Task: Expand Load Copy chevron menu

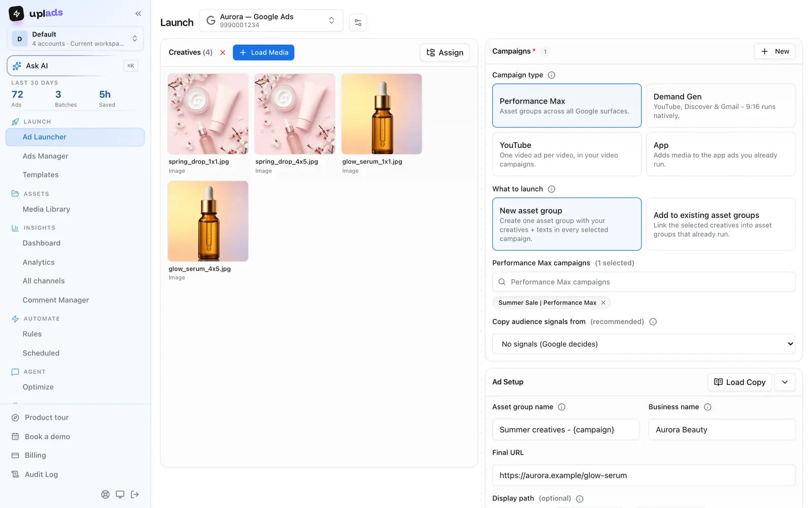Action: click(x=785, y=382)
